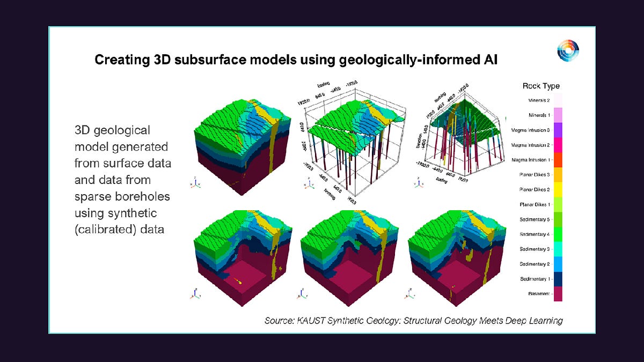The height and width of the screenshot is (362, 644).
Task: Pick the dark navy Sedimentary 1 legend color
Action: click(x=558, y=279)
